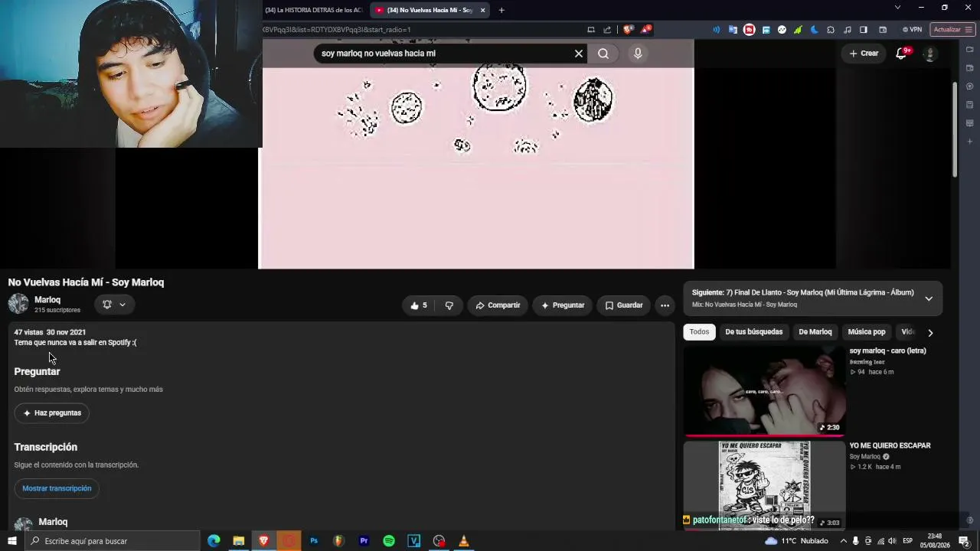
Task: Clear the YouTube search box text
Action: [x=579, y=54]
